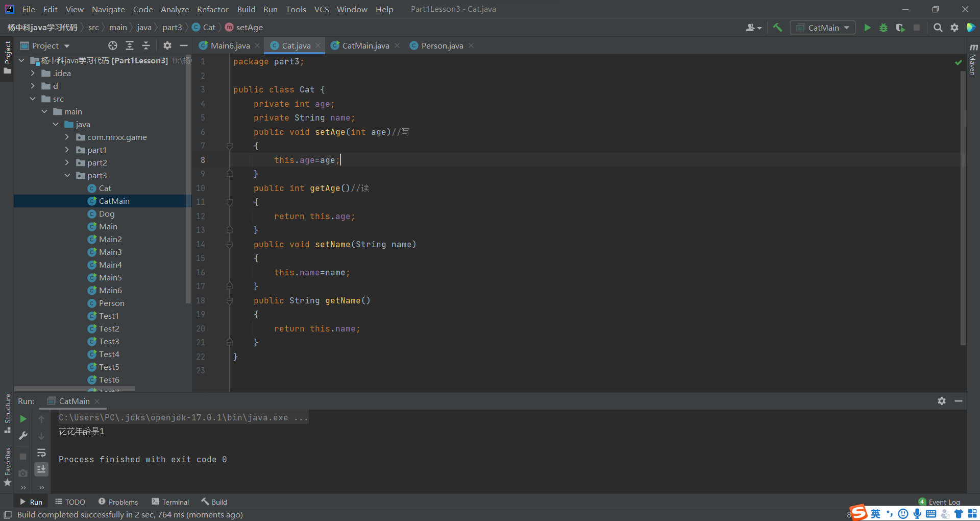The height and width of the screenshot is (521, 980).
Task: Select Opened File in the Project panel
Action: pos(112,45)
